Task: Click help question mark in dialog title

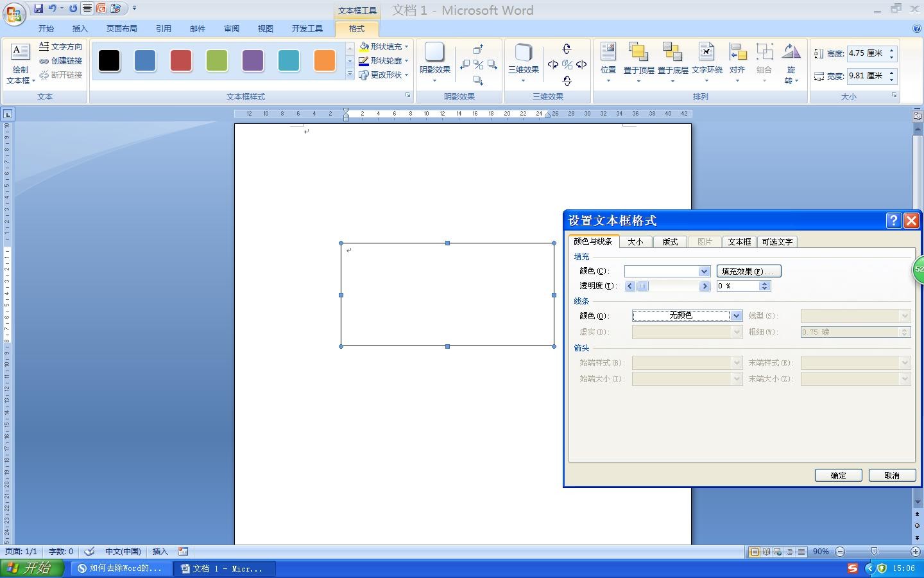Action: 893,220
